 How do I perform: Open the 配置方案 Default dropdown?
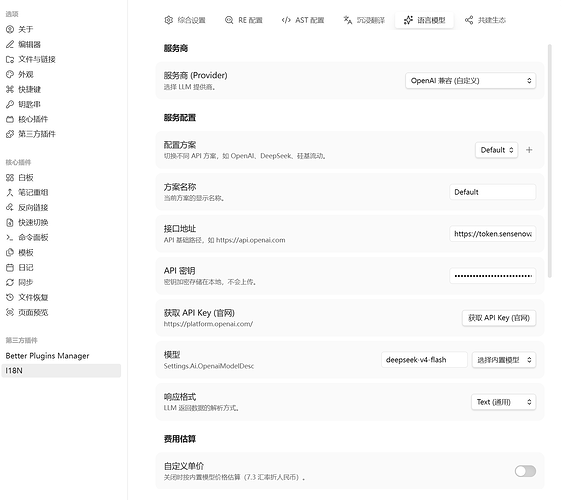point(496,150)
